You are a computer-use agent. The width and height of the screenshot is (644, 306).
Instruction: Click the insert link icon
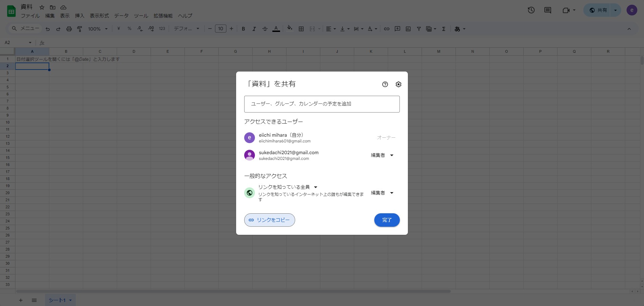pyautogui.click(x=387, y=29)
